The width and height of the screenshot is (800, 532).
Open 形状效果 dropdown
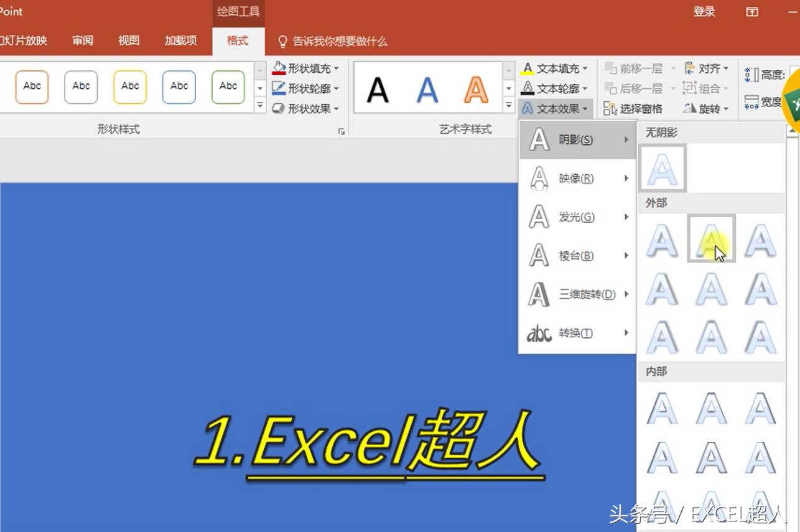(x=305, y=108)
